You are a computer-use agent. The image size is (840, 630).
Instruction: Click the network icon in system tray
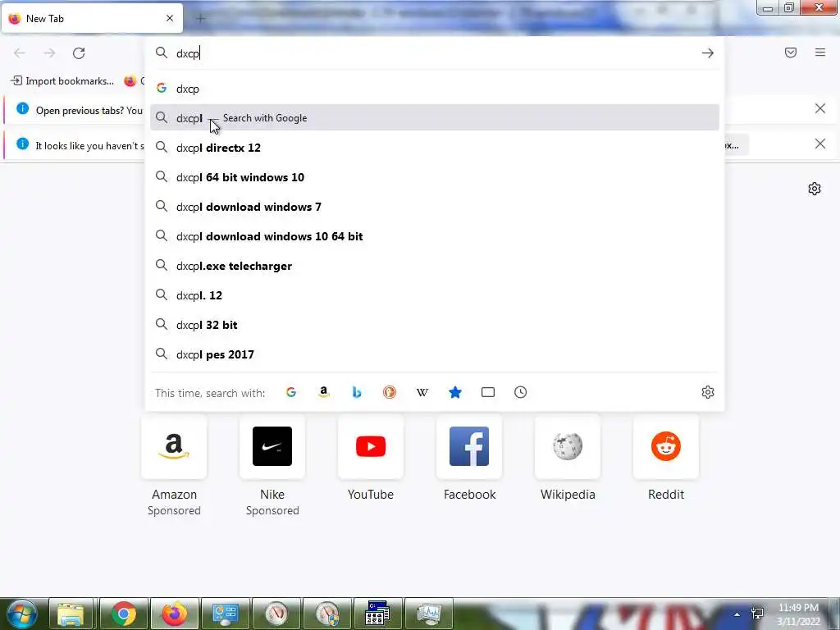(757, 614)
